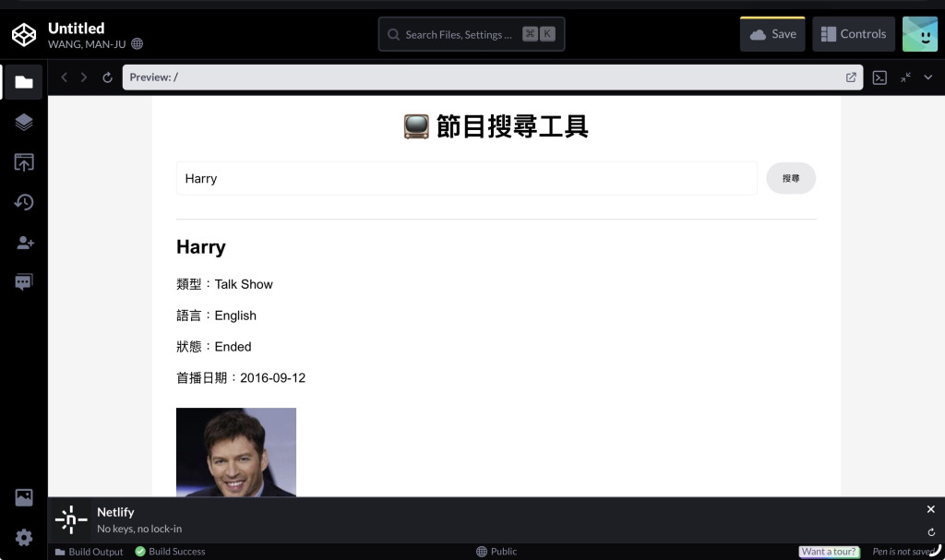Click the WANG, MAN-JU author name
This screenshot has height=560, width=945.
pos(87,44)
